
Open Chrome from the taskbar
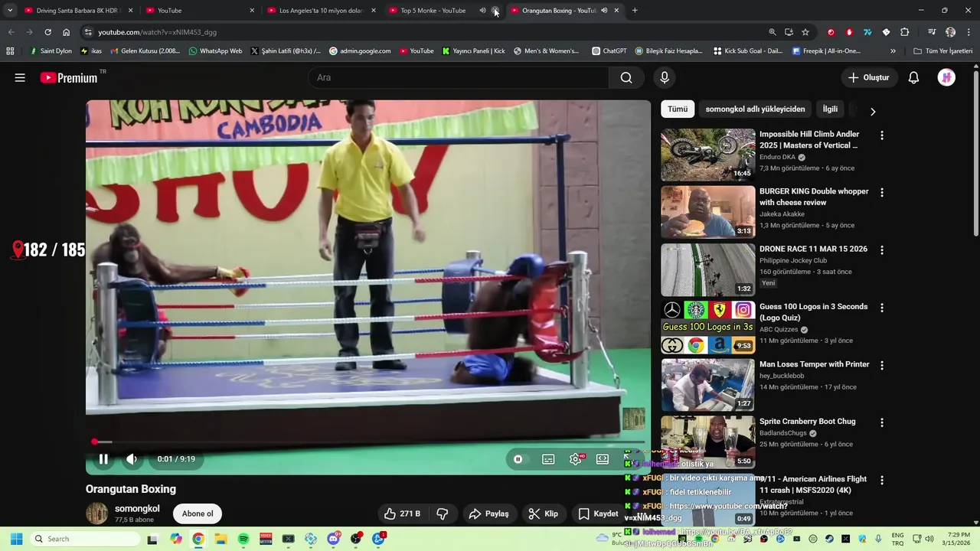pyautogui.click(x=198, y=539)
